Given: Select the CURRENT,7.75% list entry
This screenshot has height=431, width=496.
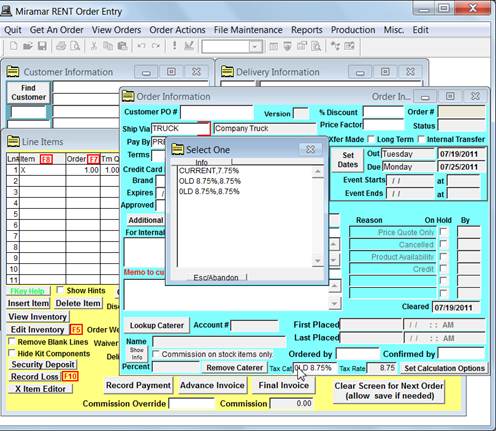Looking at the screenshot, I should (209, 171).
